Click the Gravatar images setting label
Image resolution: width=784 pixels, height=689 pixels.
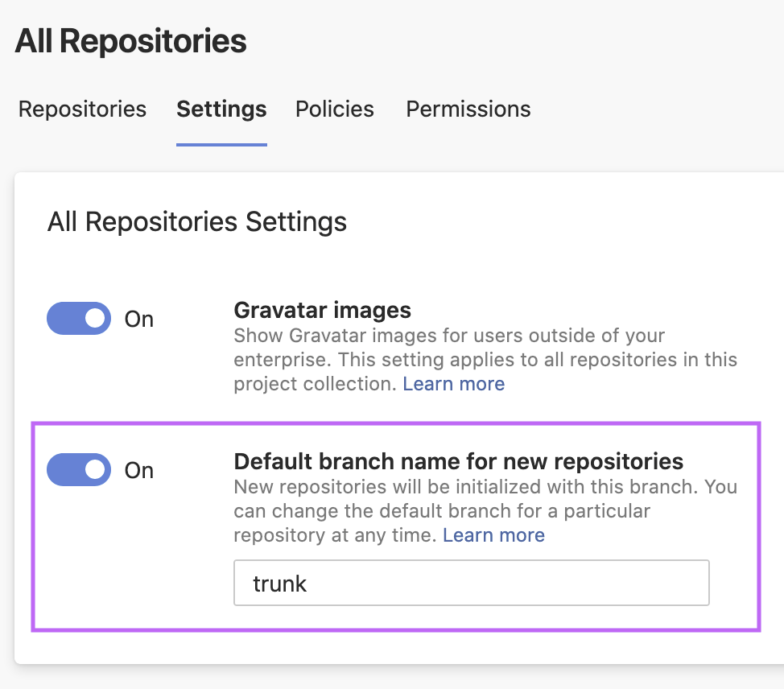[x=322, y=310]
